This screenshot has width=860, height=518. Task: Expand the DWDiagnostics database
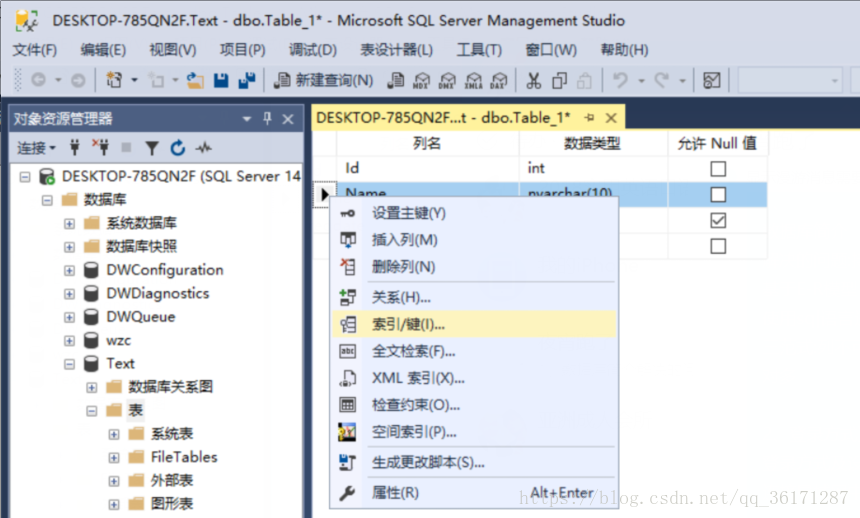[x=69, y=294]
